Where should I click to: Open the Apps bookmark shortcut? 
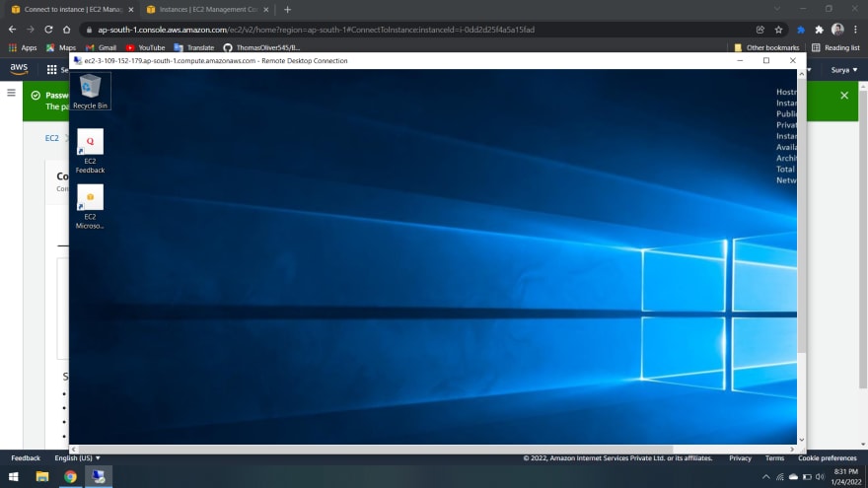(x=23, y=47)
